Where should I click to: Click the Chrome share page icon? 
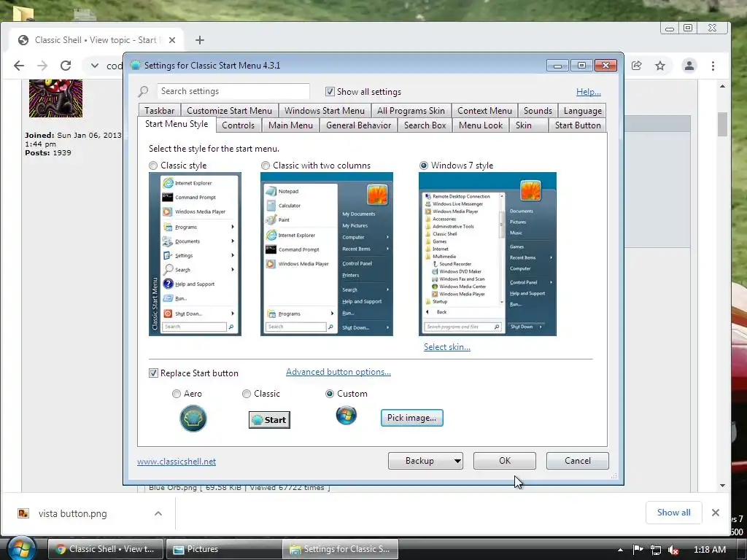pyautogui.click(x=636, y=66)
